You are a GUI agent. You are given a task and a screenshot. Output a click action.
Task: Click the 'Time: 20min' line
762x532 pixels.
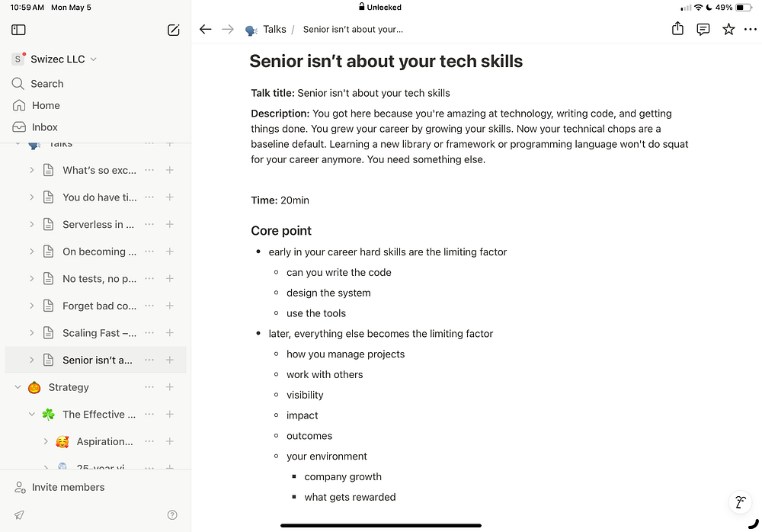(280, 200)
